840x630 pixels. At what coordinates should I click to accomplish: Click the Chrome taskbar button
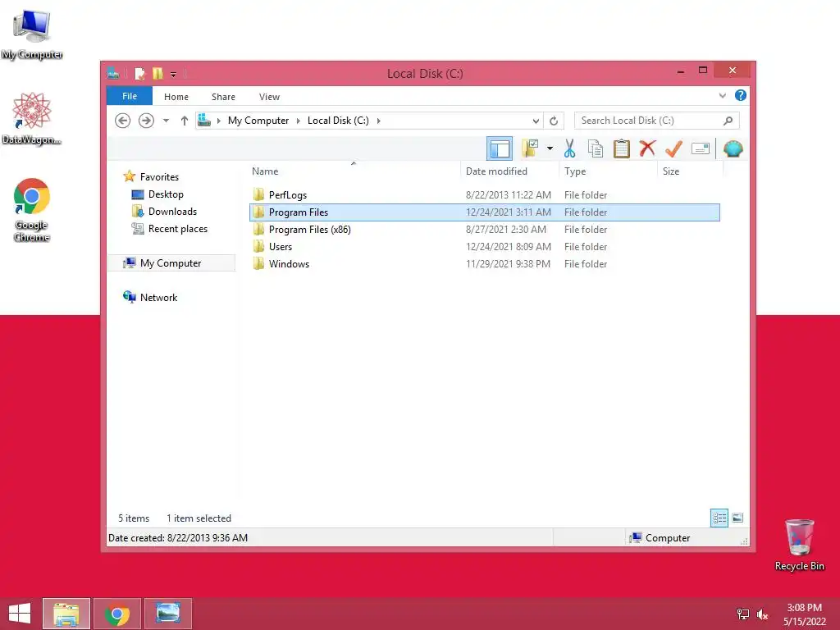[x=117, y=614]
